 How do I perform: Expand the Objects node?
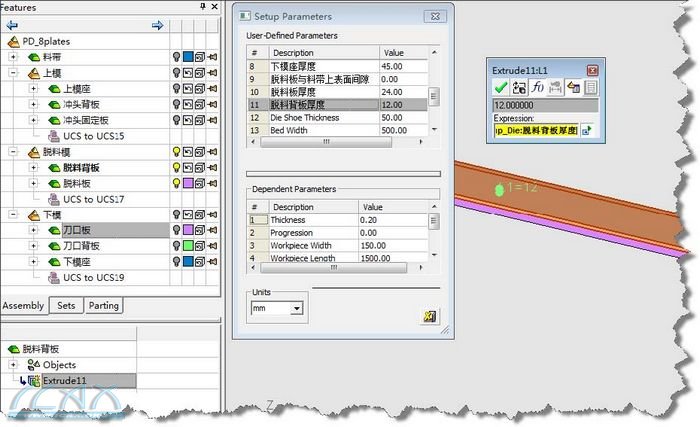pyautogui.click(x=13, y=365)
